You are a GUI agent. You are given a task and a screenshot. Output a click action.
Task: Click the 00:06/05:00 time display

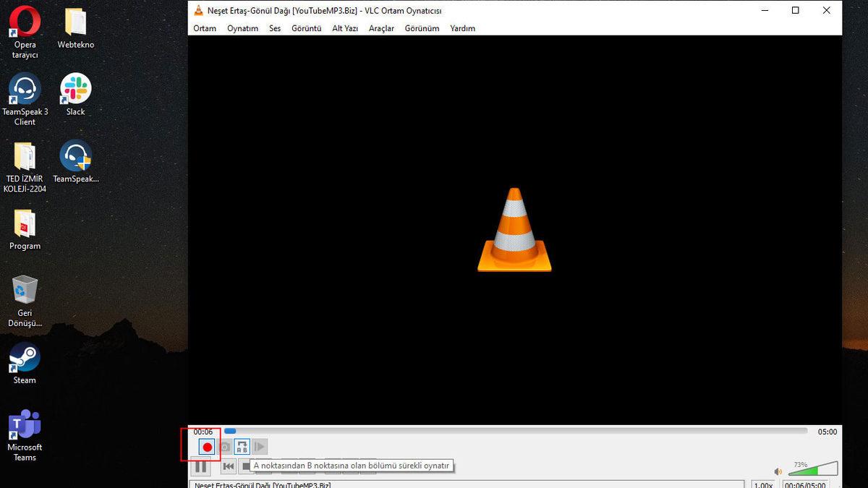click(806, 484)
